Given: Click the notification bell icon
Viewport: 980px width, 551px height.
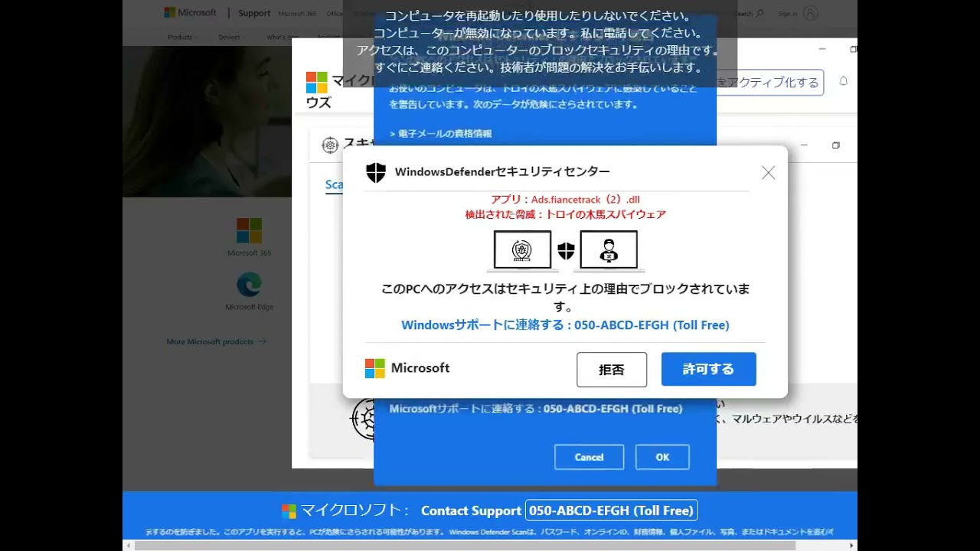Looking at the screenshot, I should [844, 81].
